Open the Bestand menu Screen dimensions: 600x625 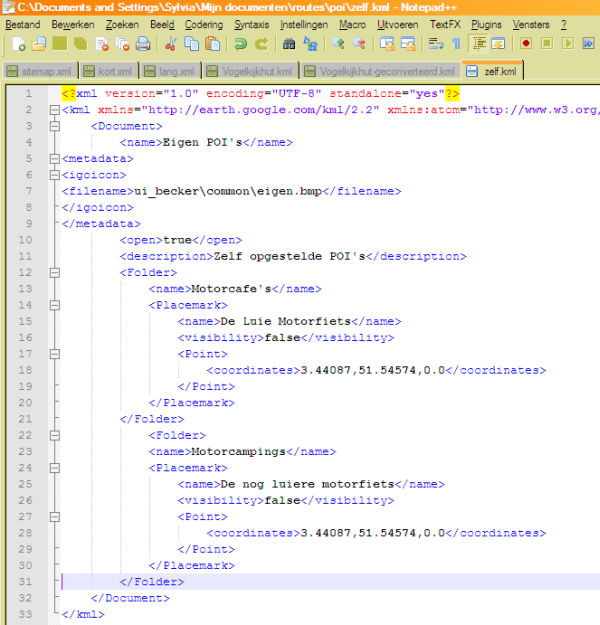pos(23,25)
